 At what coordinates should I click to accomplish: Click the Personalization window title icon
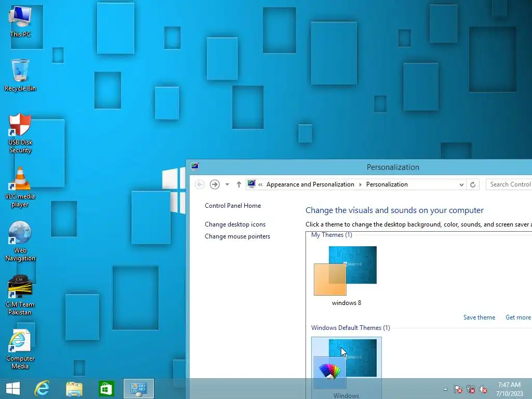pos(195,166)
